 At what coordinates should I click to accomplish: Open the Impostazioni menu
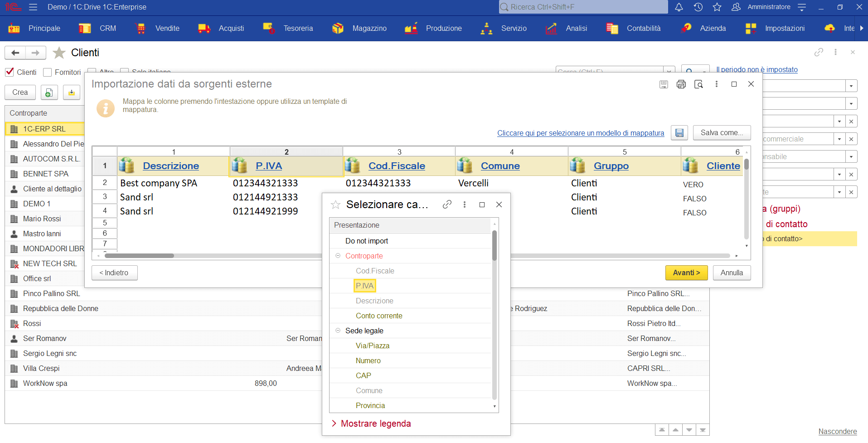point(775,28)
